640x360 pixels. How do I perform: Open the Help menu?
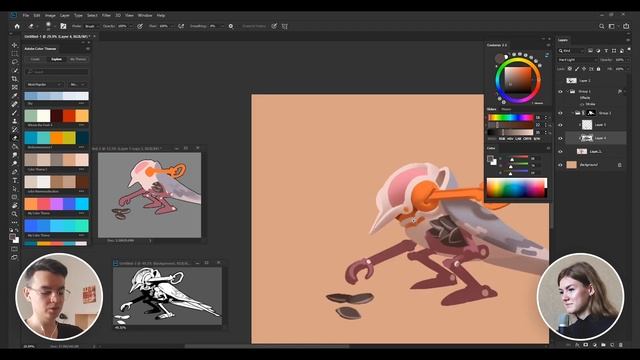(161, 16)
